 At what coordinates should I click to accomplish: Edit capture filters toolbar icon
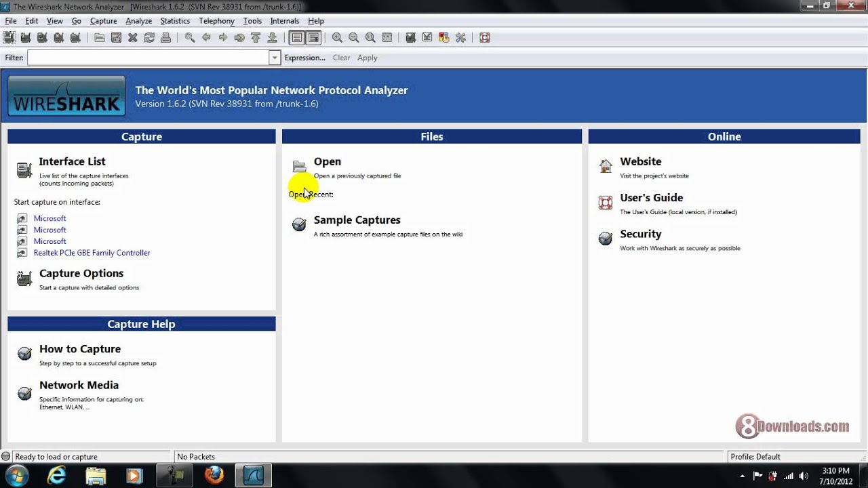click(x=411, y=38)
